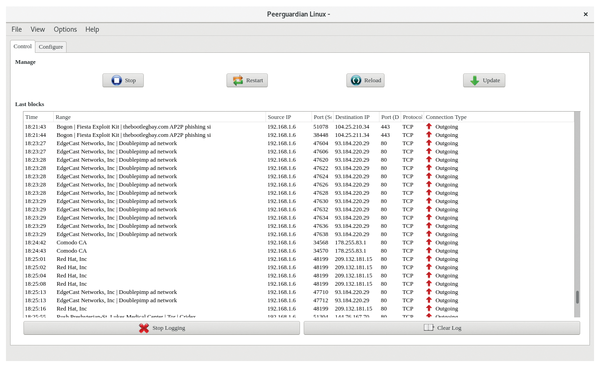Click the red arrow in row 18:25:01

point(429,259)
